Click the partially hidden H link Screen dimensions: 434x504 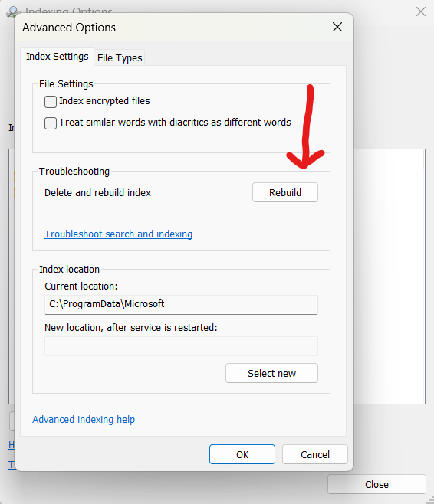12,445
